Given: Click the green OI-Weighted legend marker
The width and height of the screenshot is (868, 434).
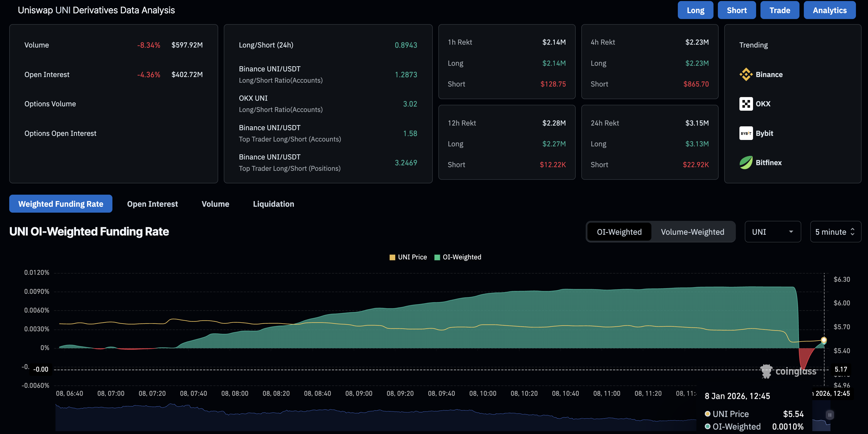Looking at the screenshot, I should [437, 257].
